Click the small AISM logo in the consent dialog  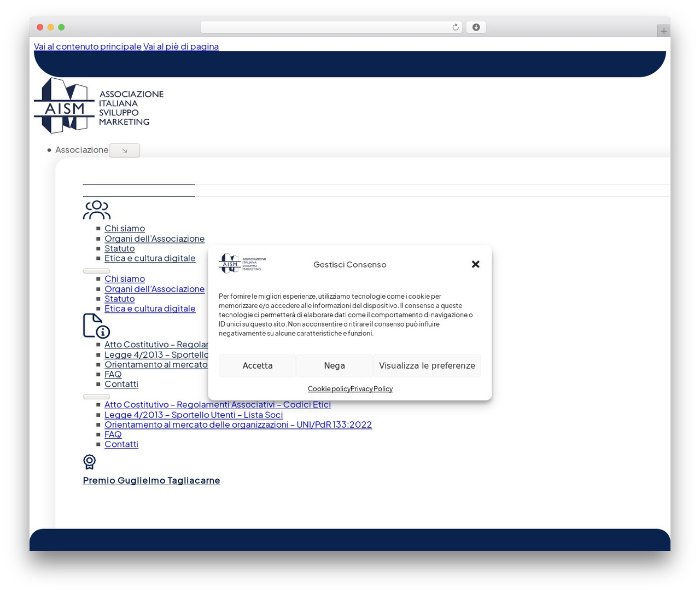pos(243,263)
